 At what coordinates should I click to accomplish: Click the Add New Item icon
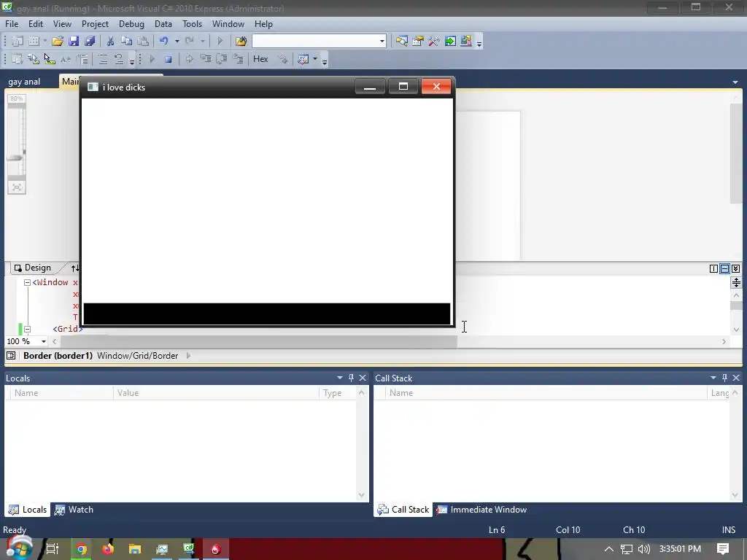click(x=34, y=42)
